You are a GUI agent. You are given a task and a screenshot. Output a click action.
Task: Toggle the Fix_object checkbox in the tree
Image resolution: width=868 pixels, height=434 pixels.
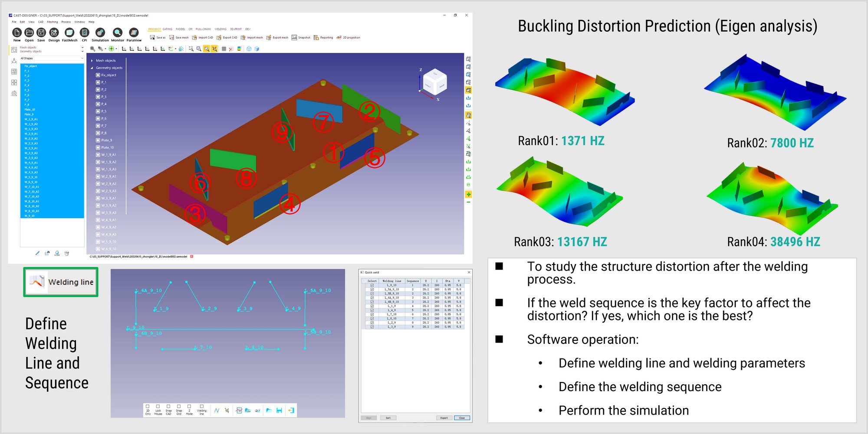pos(98,75)
